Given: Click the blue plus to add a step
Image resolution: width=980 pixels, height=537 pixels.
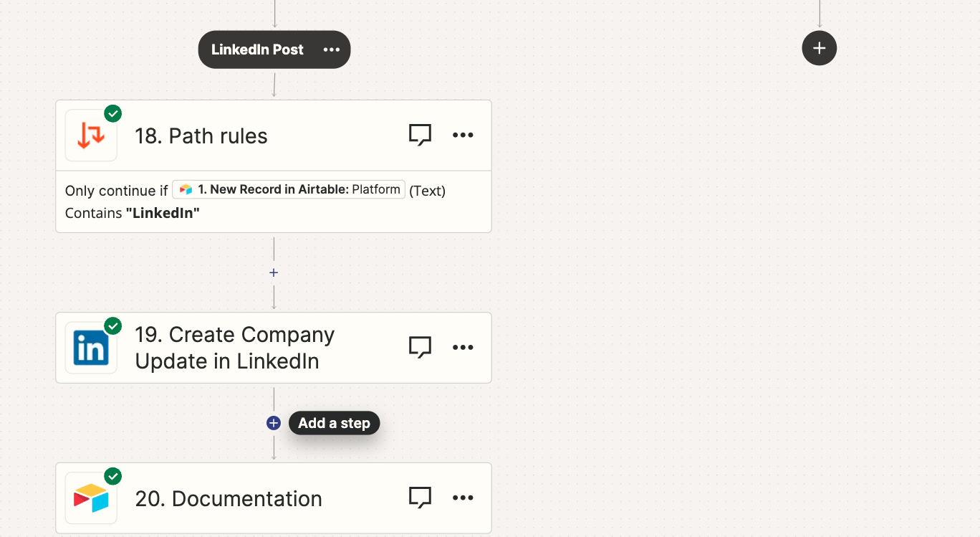Looking at the screenshot, I should point(273,423).
